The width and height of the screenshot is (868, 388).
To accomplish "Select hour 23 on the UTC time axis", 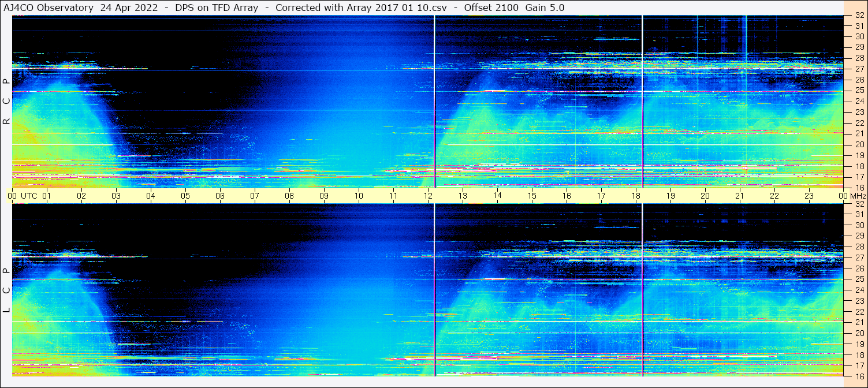I will (809, 196).
